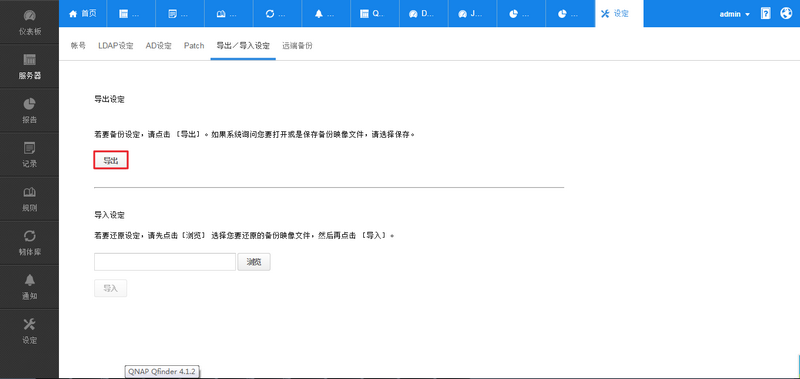
Task: Open 报告 reports from the sidebar
Action: click(x=30, y=111)
